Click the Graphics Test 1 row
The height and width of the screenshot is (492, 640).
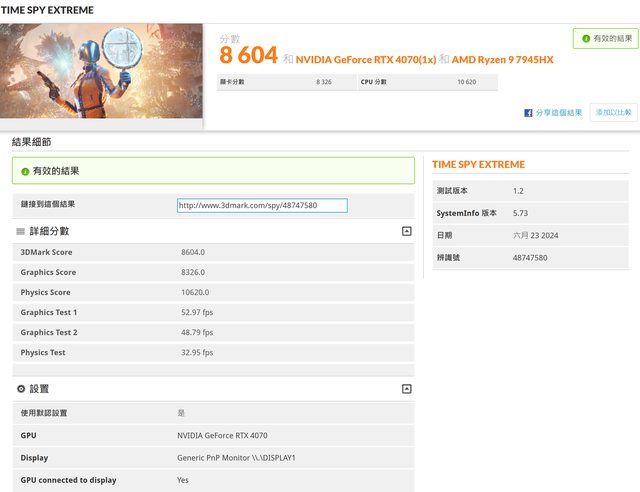212,312
